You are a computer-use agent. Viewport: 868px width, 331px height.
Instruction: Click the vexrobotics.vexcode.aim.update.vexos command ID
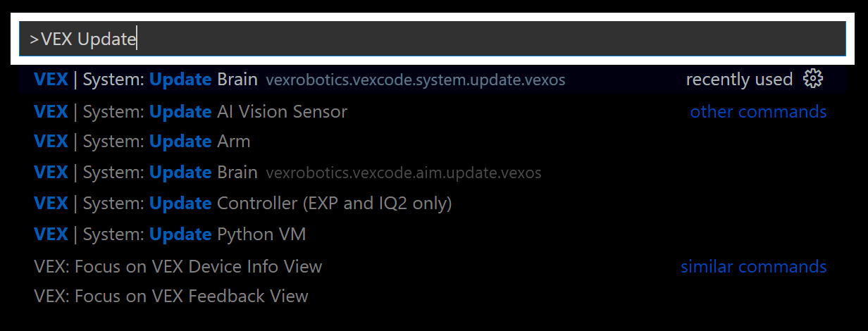(x=403, y=173)
